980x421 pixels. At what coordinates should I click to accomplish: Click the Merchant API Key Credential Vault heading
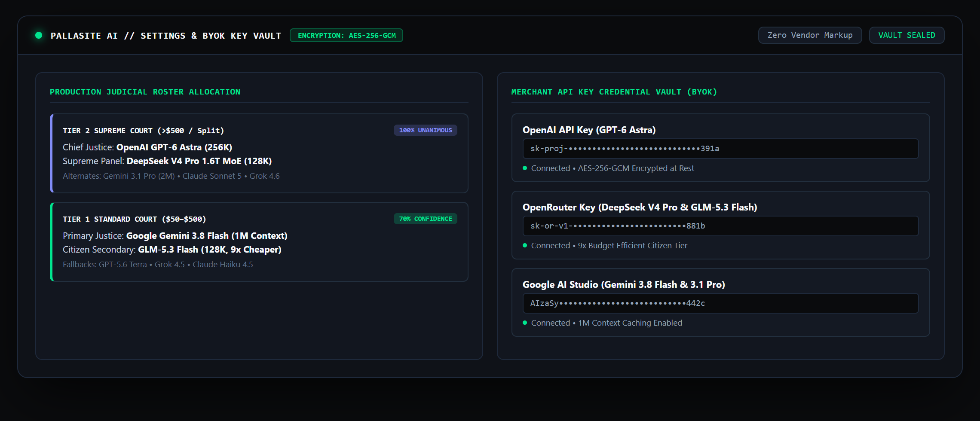tap(614, 92)
